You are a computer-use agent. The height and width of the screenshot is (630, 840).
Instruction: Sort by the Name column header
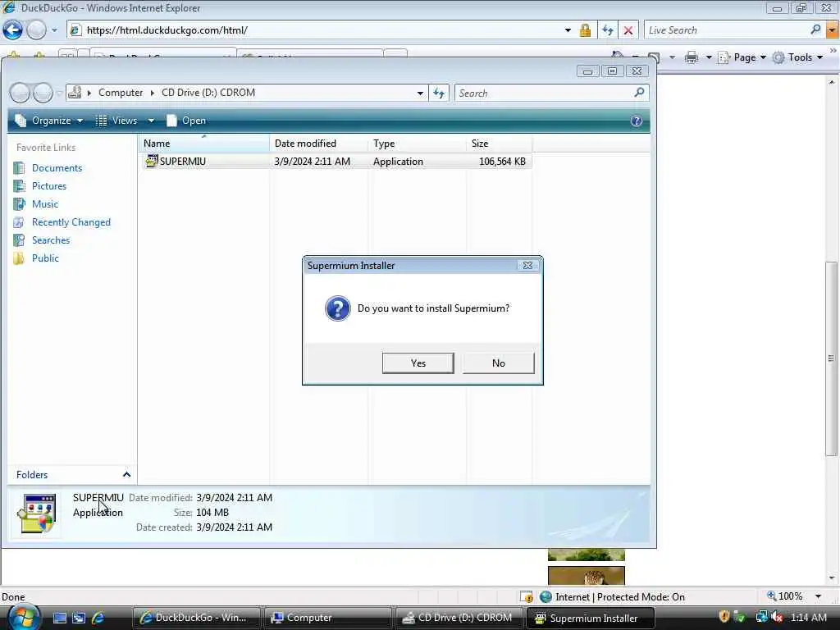click(x=204, y=144)
